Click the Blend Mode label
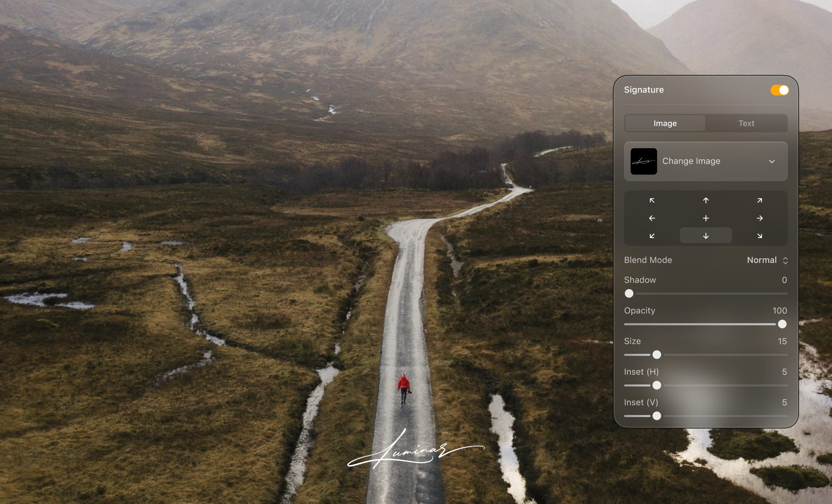The height and width of the screenshot is (504, 832). (x=648, y=260)
